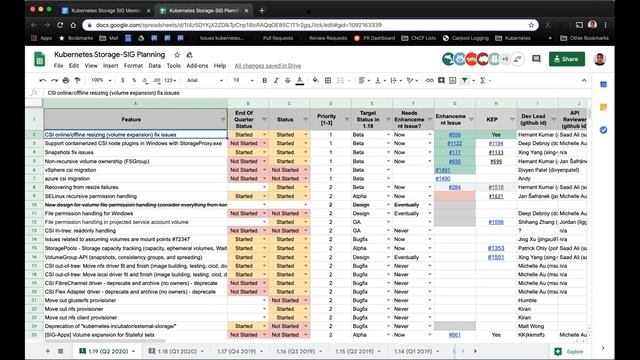Bookmark this page star in address bar

[531, 25]
